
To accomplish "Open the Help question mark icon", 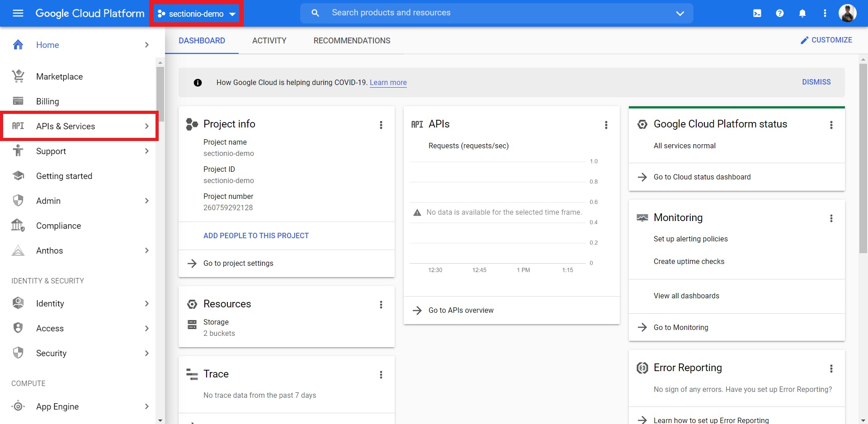I will 780,13.
